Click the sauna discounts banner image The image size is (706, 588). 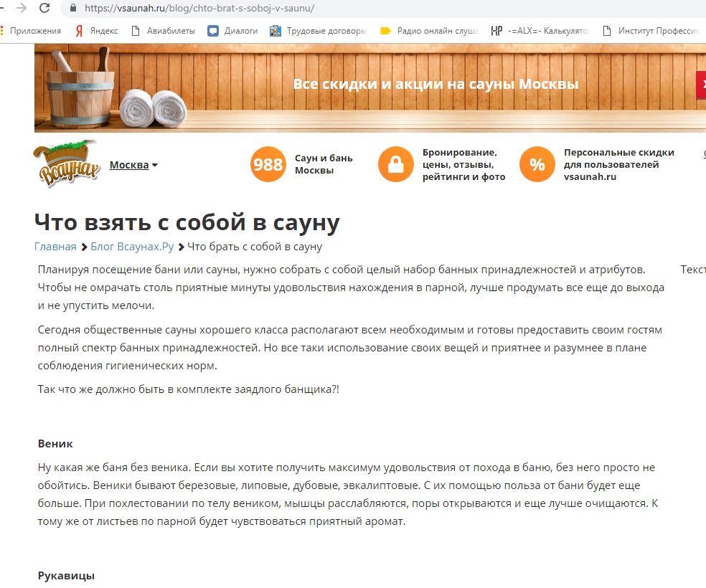(370, 88)
